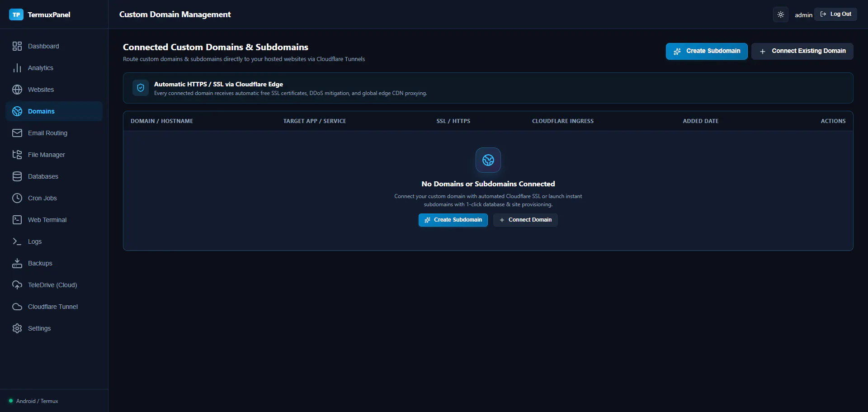Click the TeleDrive cloud upload icon

(17, 285)
